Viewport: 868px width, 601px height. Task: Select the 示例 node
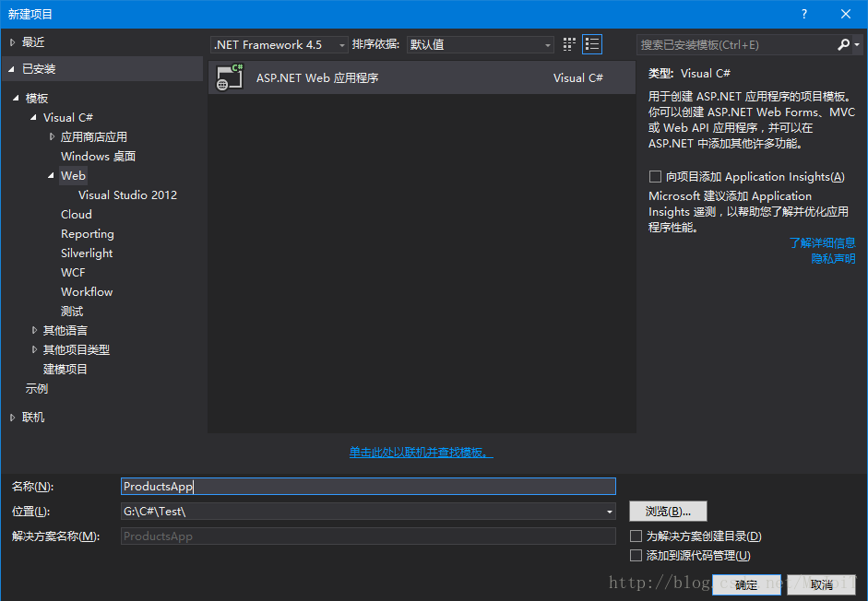coord(37,388)
